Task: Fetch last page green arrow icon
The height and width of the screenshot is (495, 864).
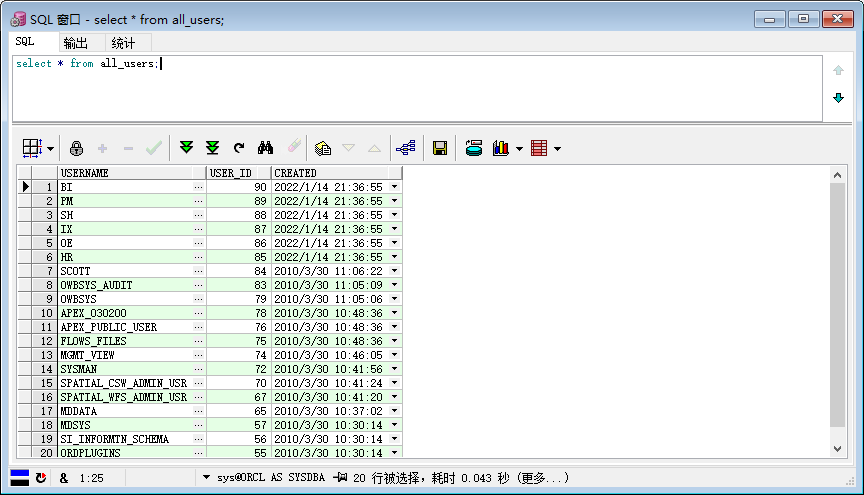Action: pyautogui.click(x=212, y=147)
